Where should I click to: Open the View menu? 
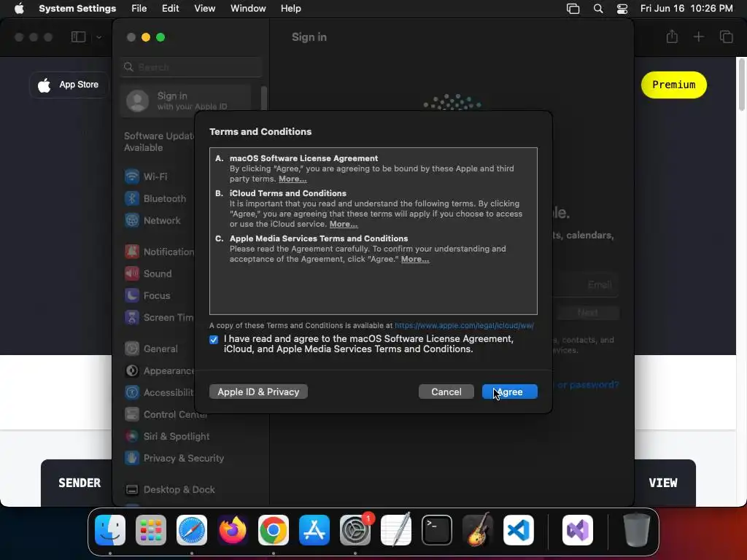(x=204, y=8)
